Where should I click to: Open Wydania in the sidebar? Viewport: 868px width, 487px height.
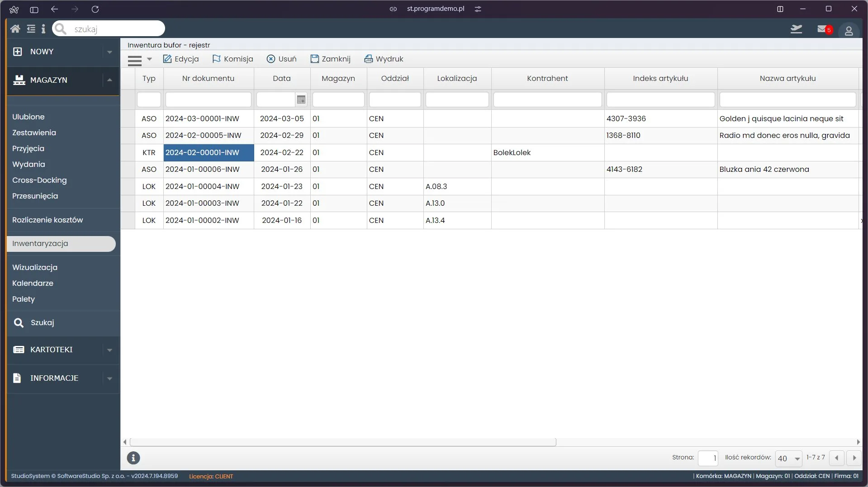28,164
